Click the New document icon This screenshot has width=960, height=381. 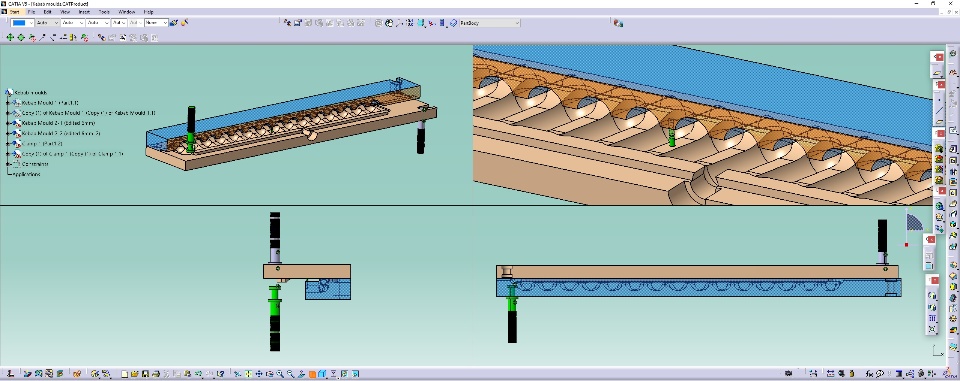(x=125, y=374)
